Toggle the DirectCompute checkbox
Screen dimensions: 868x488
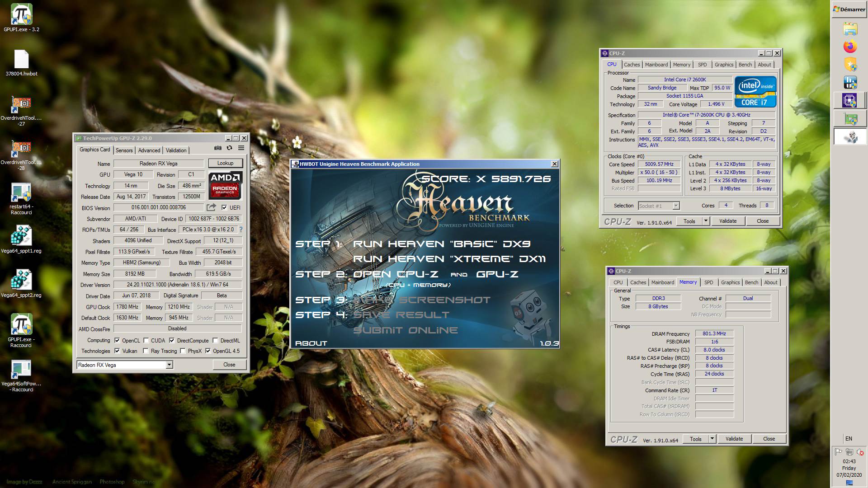coord(172,341)
